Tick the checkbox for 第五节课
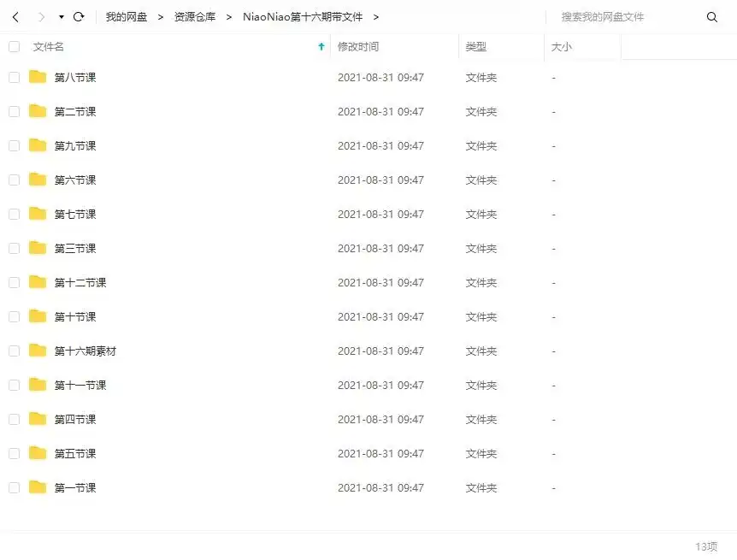 (x=14, y=453)
